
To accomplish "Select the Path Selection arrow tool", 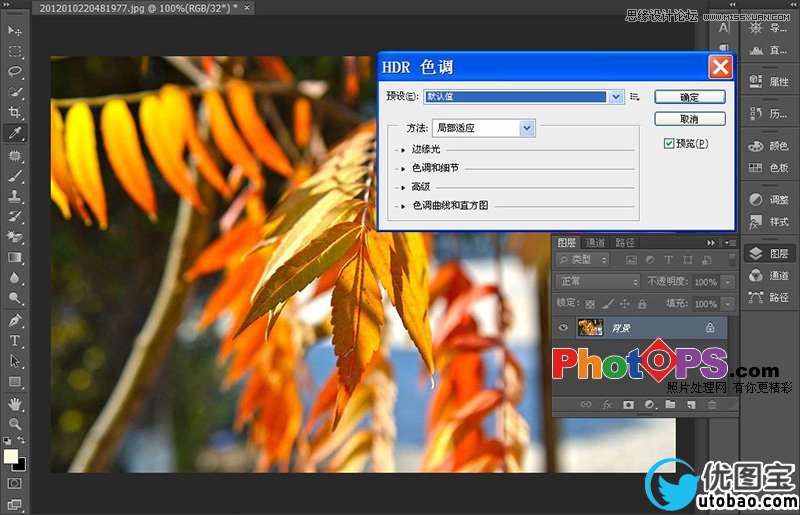I will tap(15, 361).
